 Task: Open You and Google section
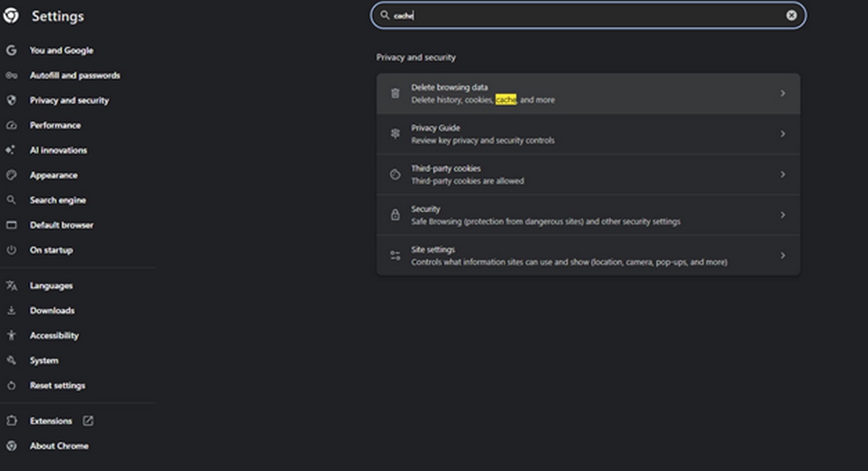pos(61,51)
